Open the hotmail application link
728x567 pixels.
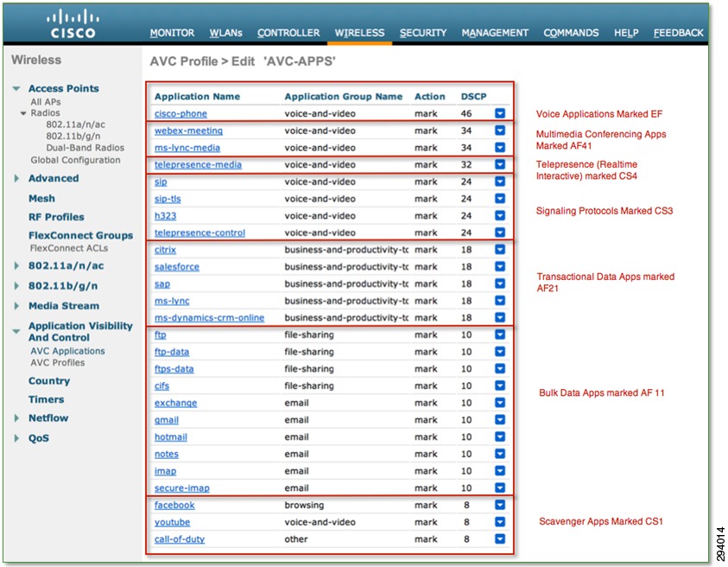[x=171, y=437]
